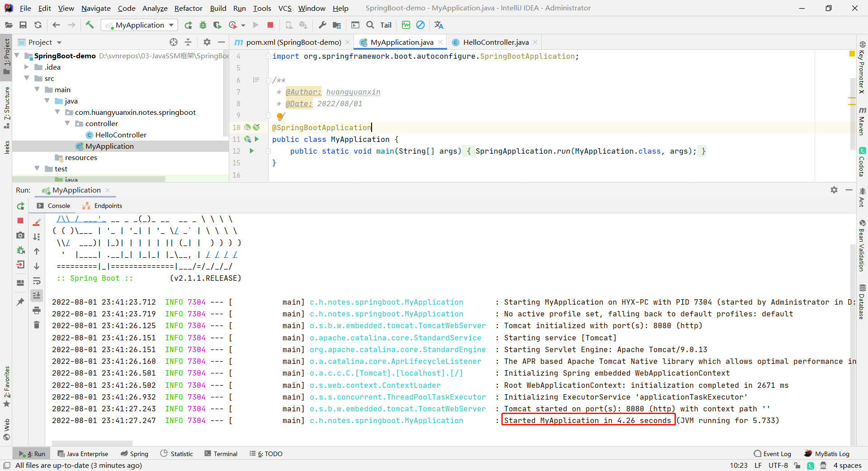868x471 pixels.
Task: Open Run panel settings gear
Action: [834, 190]
